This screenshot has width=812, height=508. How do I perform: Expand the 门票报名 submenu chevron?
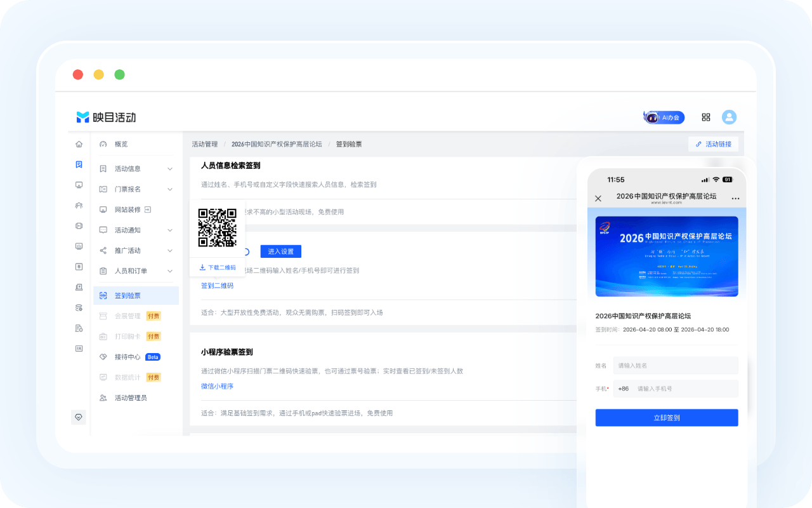click(x=170, y=189)
